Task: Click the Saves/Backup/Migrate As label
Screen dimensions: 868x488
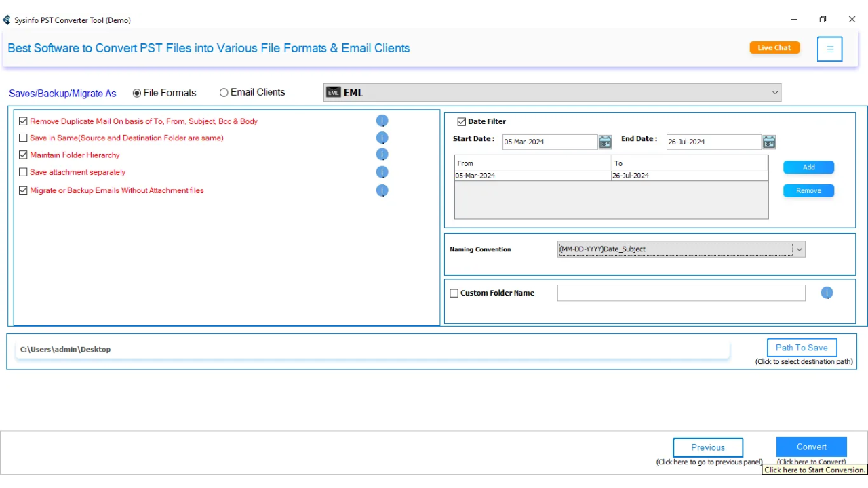Action: (x=62, y=94)
